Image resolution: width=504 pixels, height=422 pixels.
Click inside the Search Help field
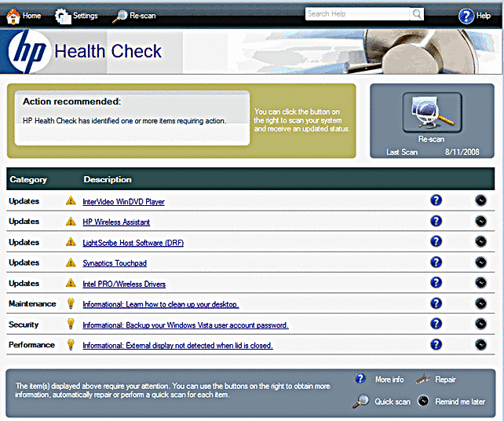pyautogui.click(x=357, y=14)
